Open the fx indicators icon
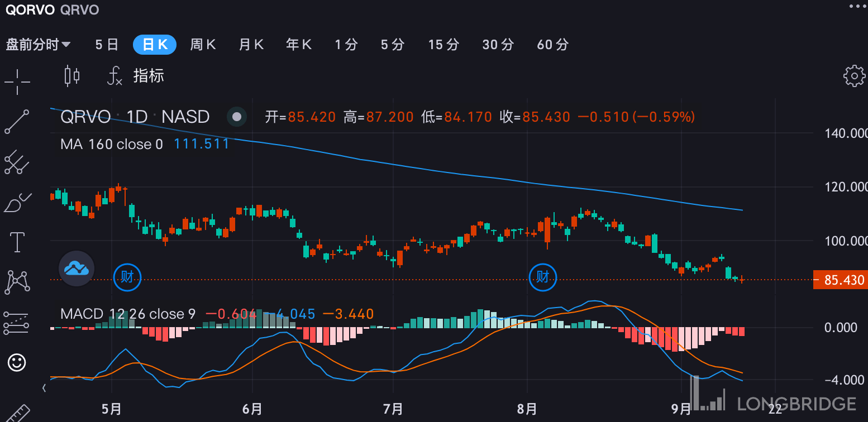This screenshot has width=868, height=422. pos(115,75)
